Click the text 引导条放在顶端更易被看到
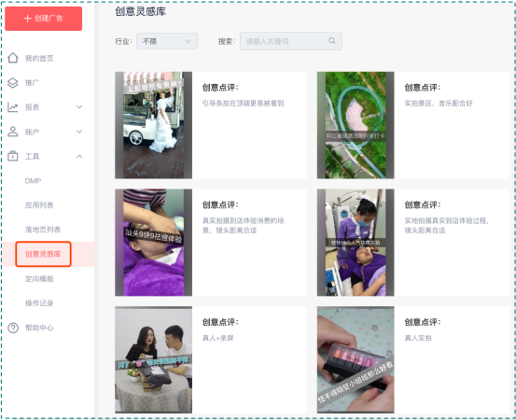 click(x=243, y=104)
